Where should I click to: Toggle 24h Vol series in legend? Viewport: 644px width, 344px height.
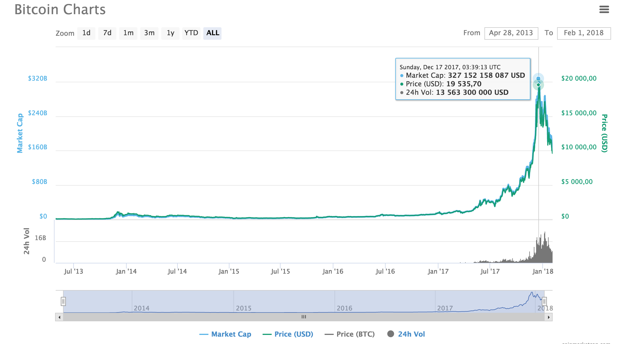coord(406,334)
